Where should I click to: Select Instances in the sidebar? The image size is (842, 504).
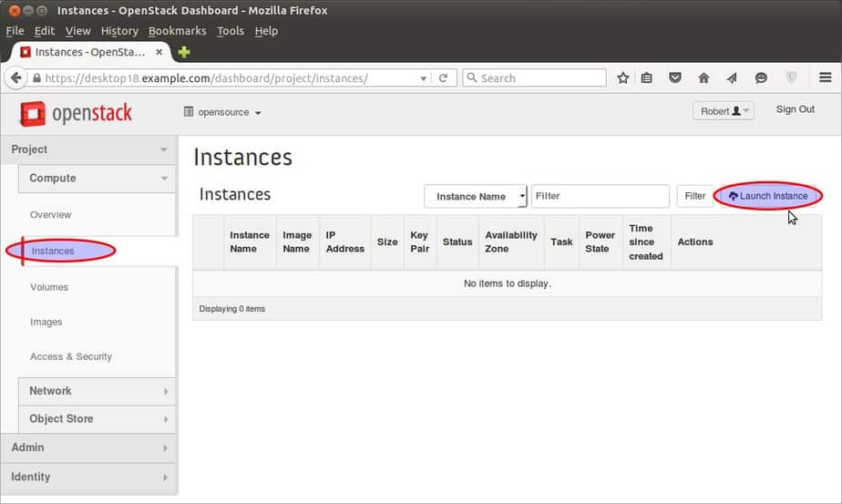coord(53,251)
